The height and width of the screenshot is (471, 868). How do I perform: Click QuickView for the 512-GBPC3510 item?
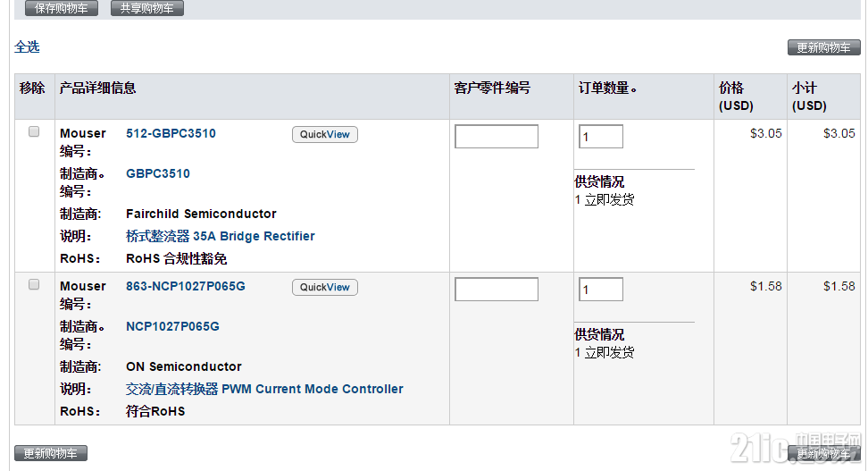(324, 134)
